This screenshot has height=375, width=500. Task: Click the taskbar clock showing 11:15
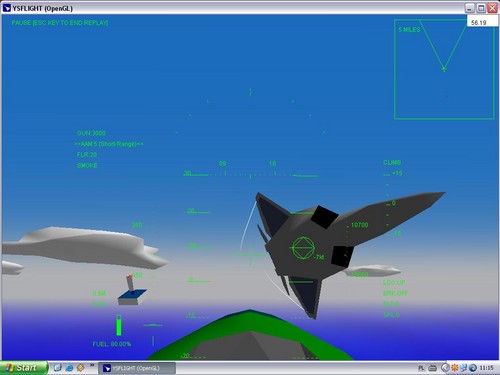(x=486, y=368)
